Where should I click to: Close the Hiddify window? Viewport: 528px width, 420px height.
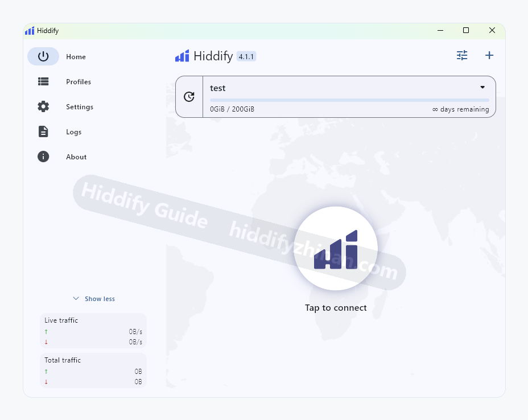(492, 30)
